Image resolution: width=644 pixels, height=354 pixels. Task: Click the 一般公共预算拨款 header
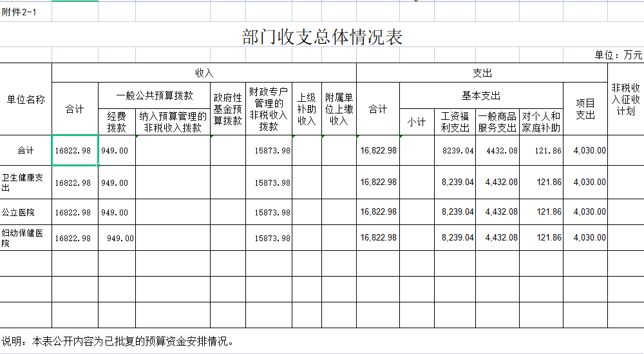155,96
